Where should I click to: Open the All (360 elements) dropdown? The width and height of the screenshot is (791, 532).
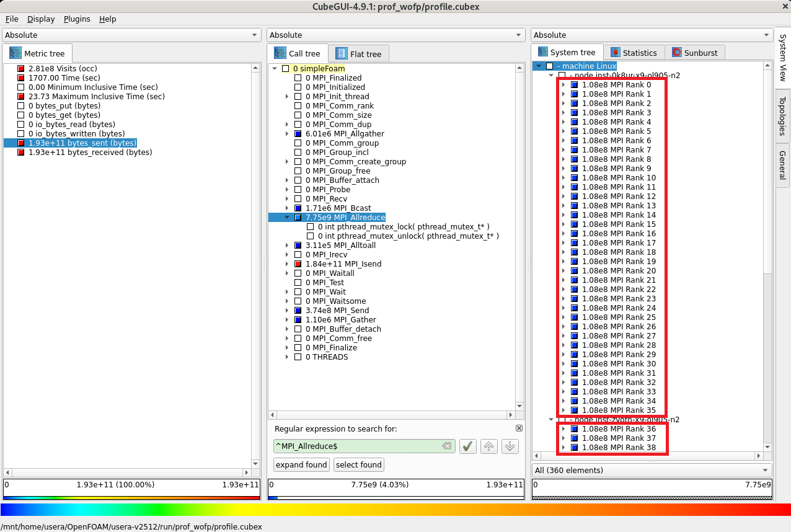coord(652,470)
